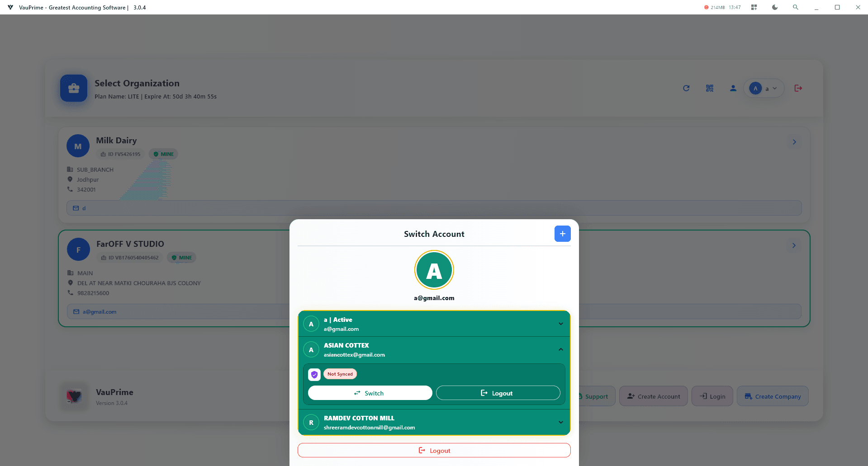Click the asiancottex@gmail.com email text
The height and width of the screenshot is (466, 868).
coord(354,355)
